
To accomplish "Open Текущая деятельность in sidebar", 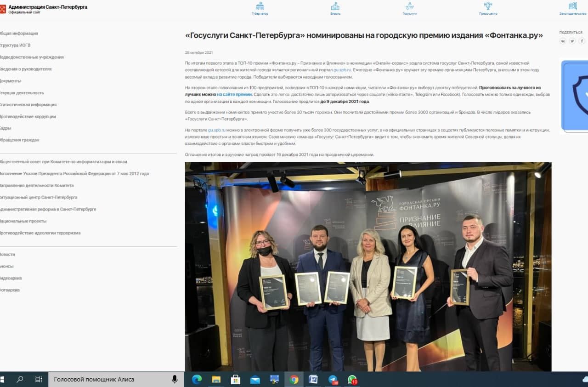I will click(22, 93).
